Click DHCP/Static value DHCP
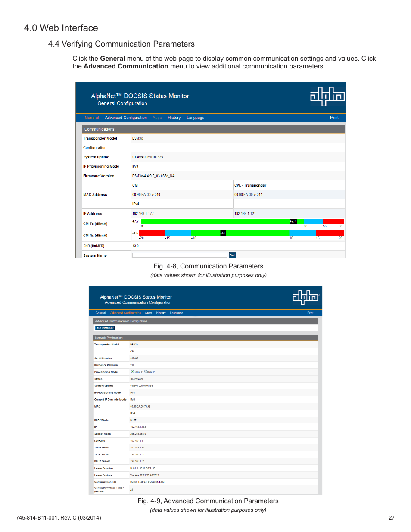 (134, 420)
